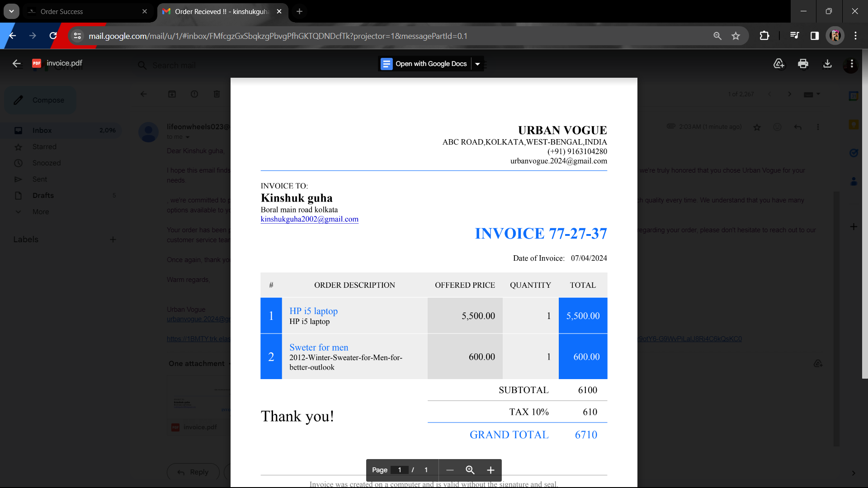The height and width of the screenshot is (488, 868).
Task: Download the invoice.pdf file
Action: click(x=827, y=64)
